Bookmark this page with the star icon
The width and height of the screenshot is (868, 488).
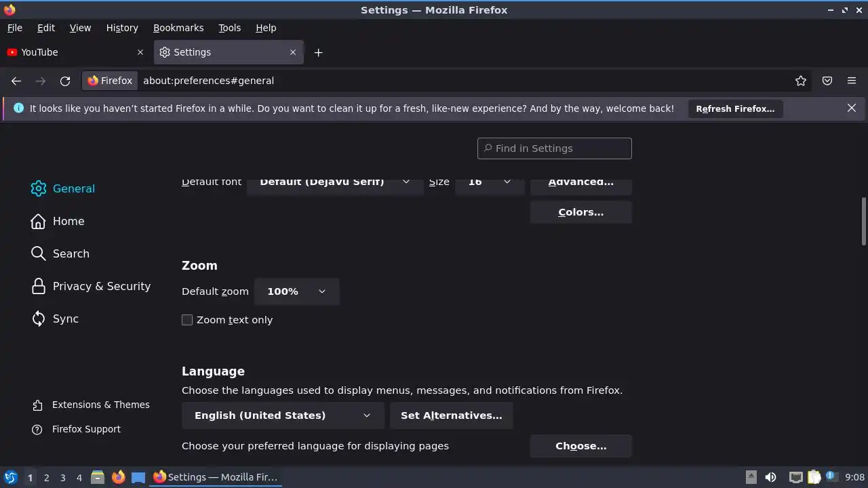click(801, 81)
